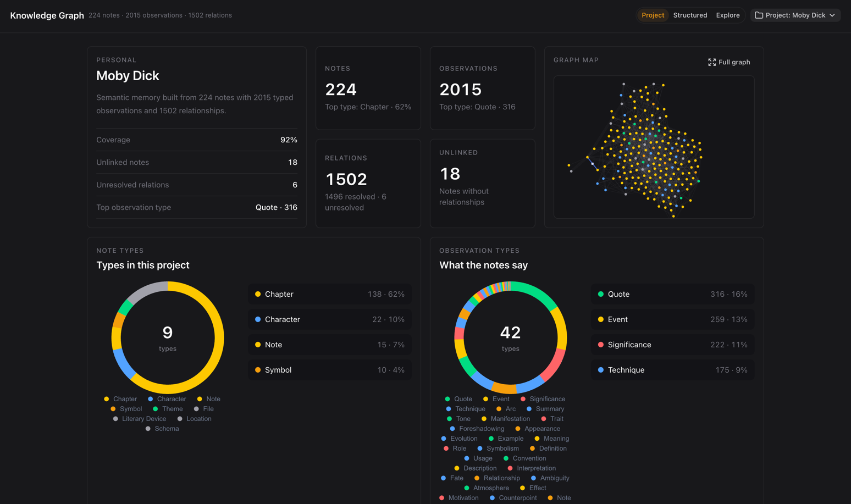Toggle the Location legend entry
The width and height of the screenshot is (851, 504).
click(x=194, y=419)
